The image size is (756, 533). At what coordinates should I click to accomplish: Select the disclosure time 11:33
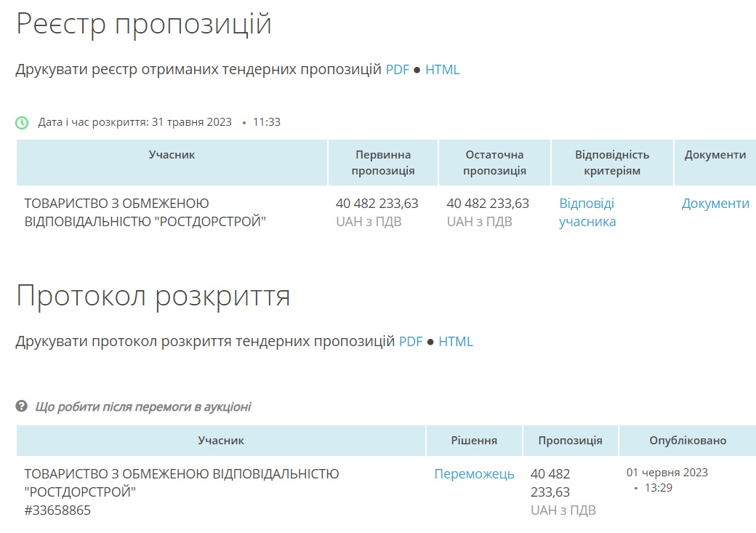267,122
